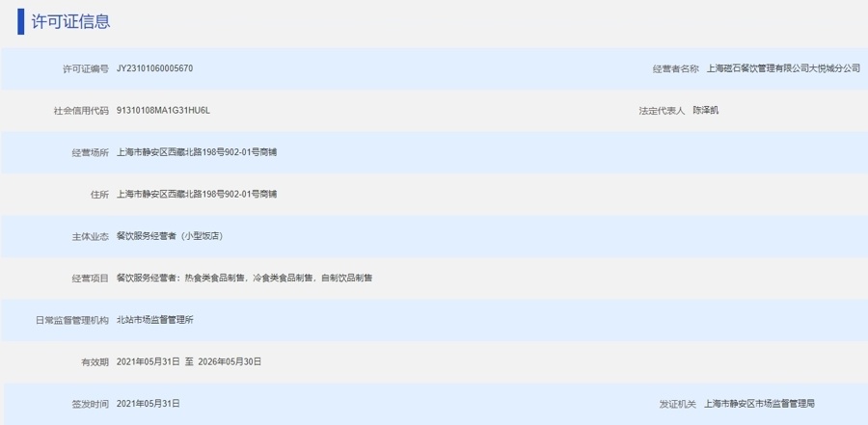The width and height of the screenshot is (868, 425).
Task: Select the value '餐饮服务经营者（小型饭店）'
Action: (x=170, y=236)
